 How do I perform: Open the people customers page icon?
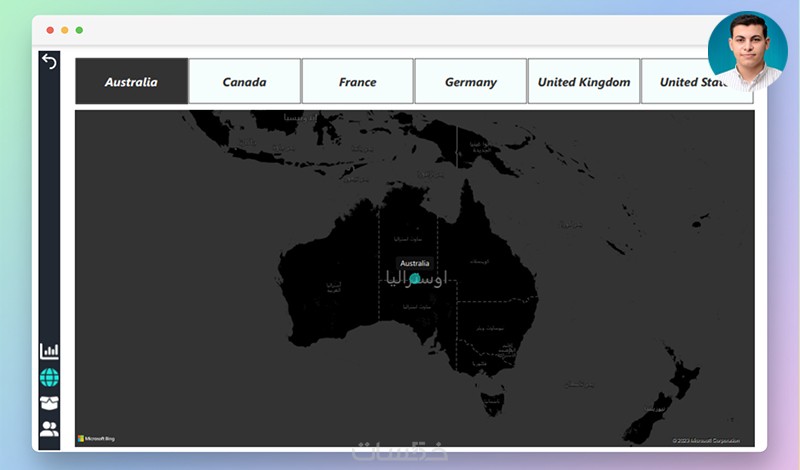coord(49,429)
